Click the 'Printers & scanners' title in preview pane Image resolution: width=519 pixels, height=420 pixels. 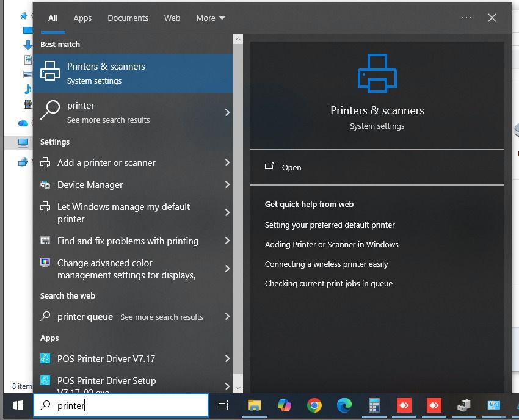tap(377, 110)
